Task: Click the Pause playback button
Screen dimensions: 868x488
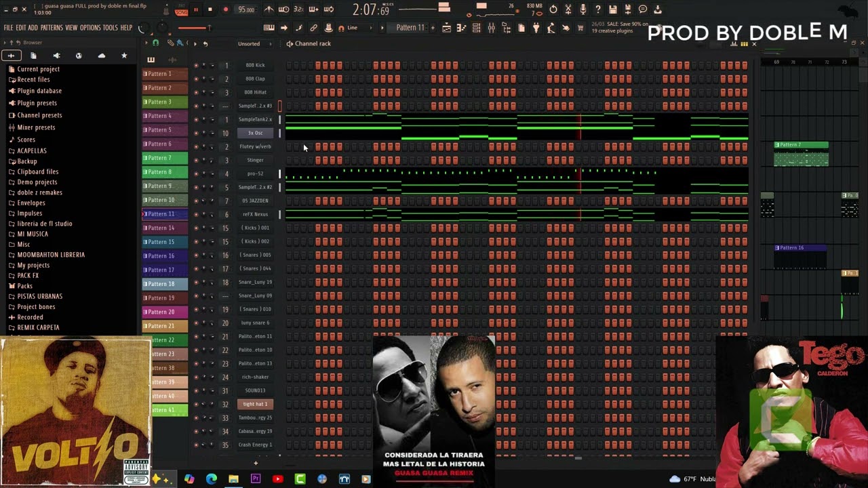Action: [196, 9]
